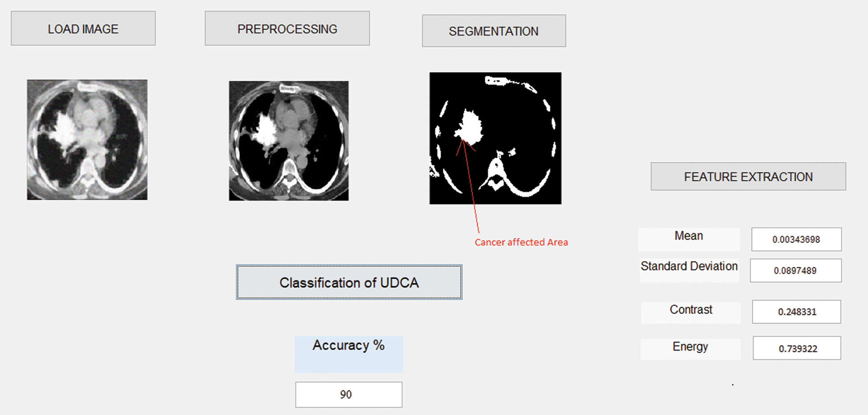Screen dimensions: 868x415
Task: Click the Mean value field showing 0.00343698
Action: [795, 239]
